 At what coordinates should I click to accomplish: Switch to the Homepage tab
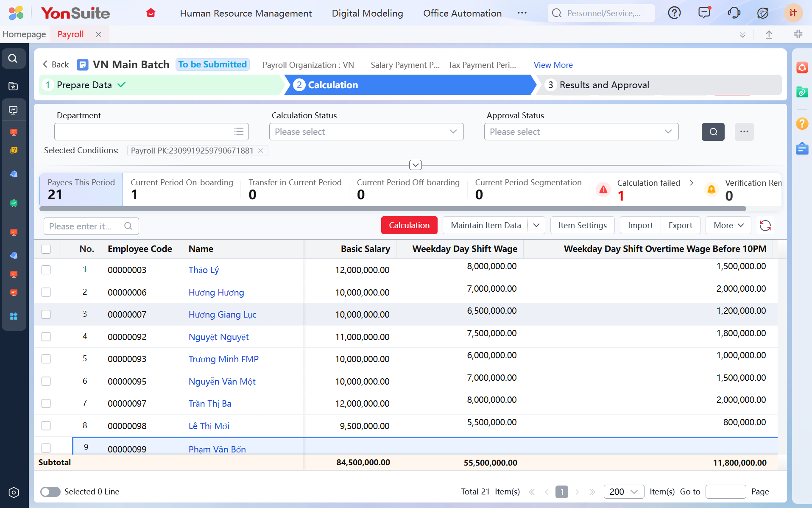click(x=24, y=34)
